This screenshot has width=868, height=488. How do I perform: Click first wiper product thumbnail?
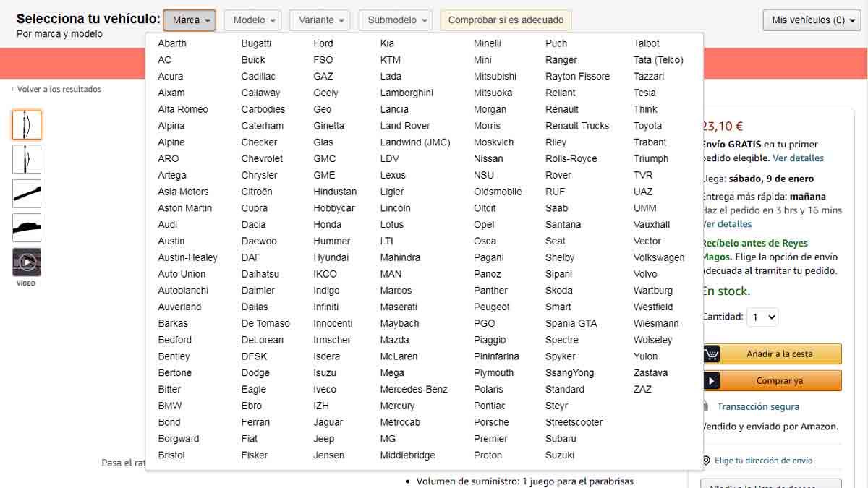(27, 125)
